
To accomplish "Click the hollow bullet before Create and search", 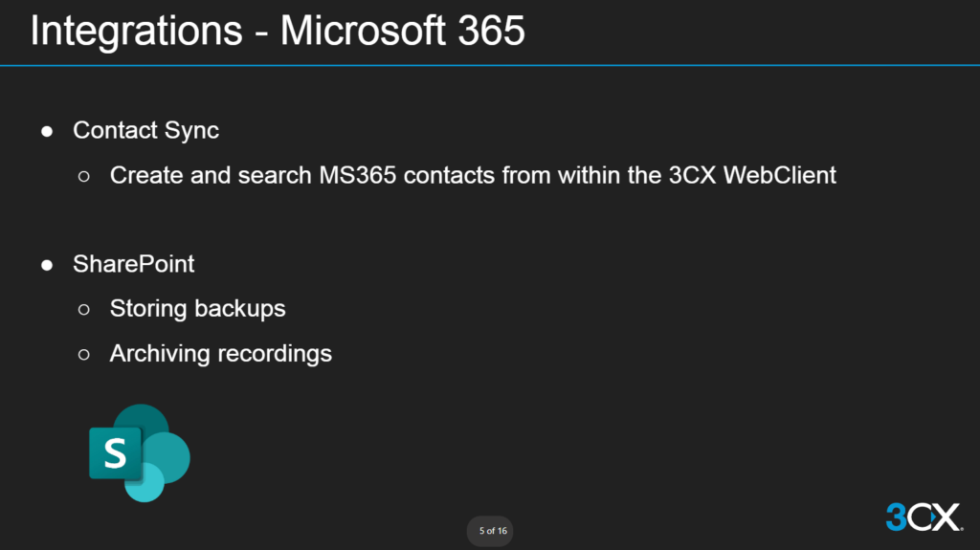I will click(x=84, y=176).
